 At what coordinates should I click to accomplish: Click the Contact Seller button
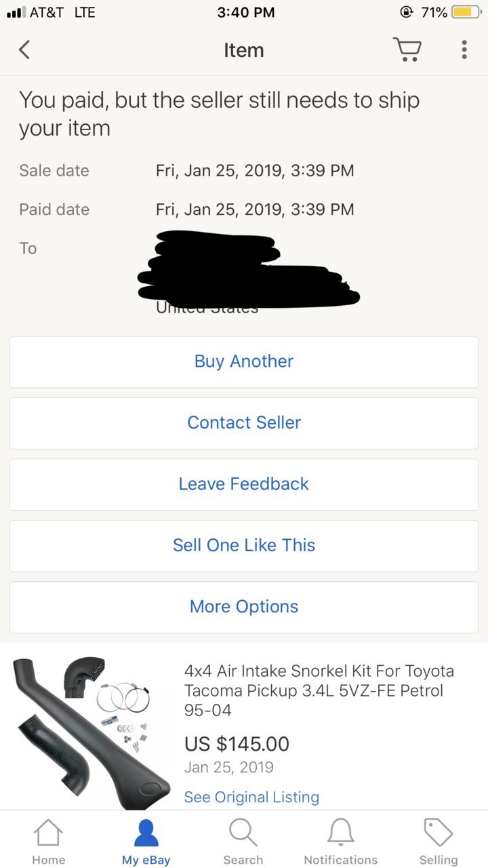pos(244,422)
